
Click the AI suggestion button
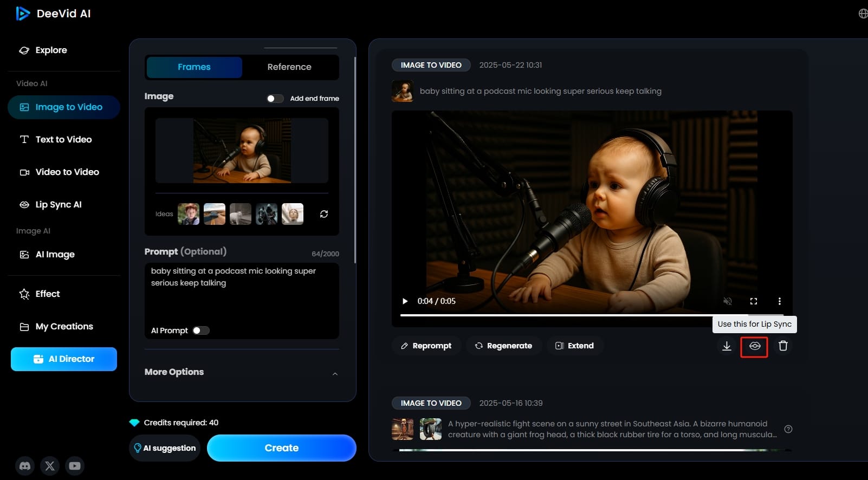(165, 448)
